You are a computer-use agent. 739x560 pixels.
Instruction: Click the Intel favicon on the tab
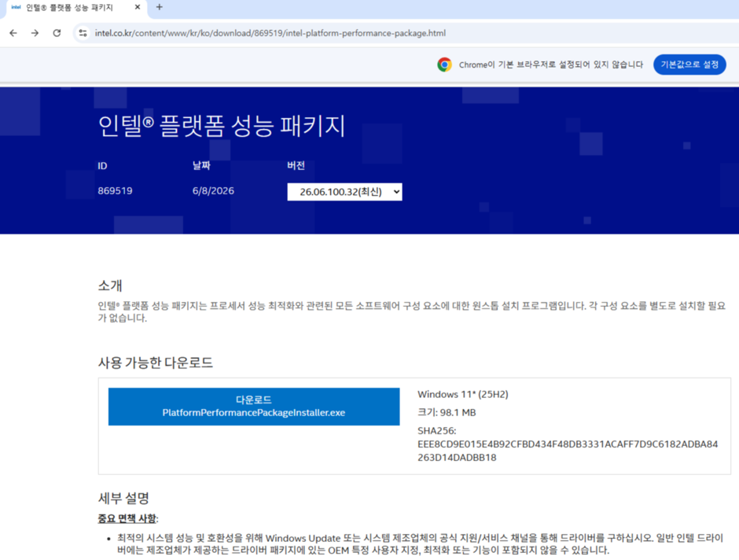click(16, 7)
